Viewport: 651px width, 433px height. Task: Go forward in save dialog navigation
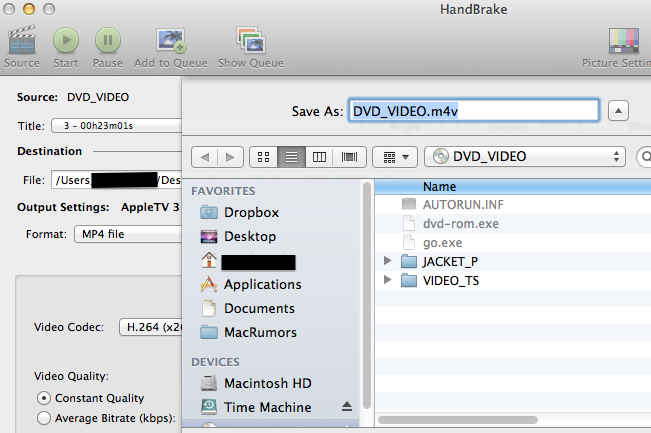click(x=230, y=157)
